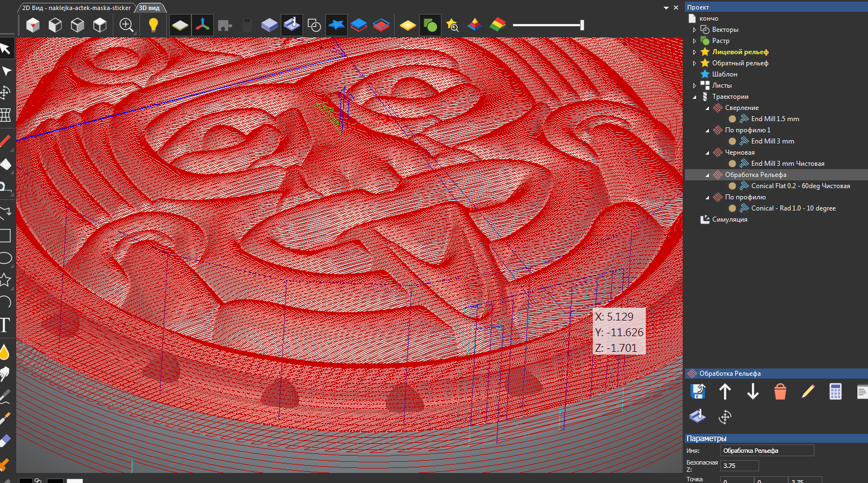This screenshot has width=868, height=483.
Task: Click the red-bordered blue layer icon
Action: click(x=381, y=25)
